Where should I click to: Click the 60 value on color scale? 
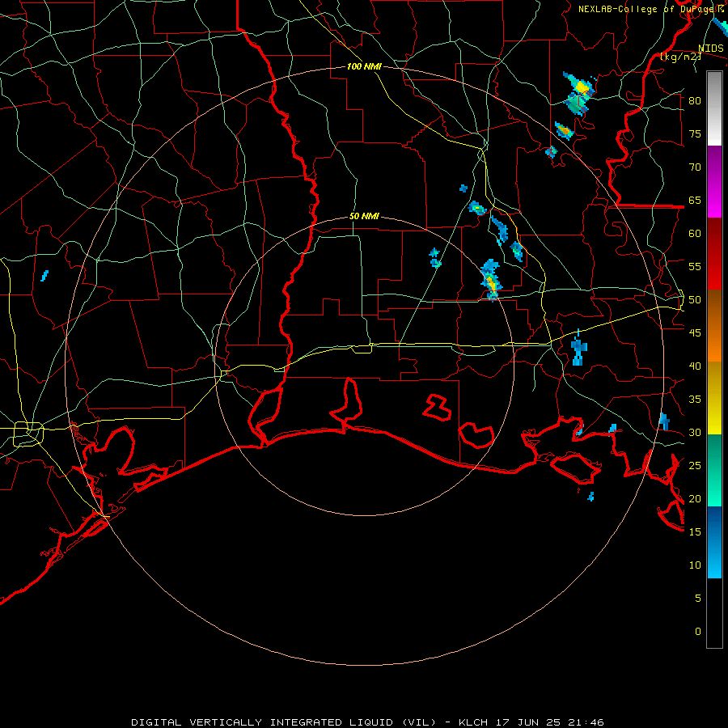(x=695, y=234)
